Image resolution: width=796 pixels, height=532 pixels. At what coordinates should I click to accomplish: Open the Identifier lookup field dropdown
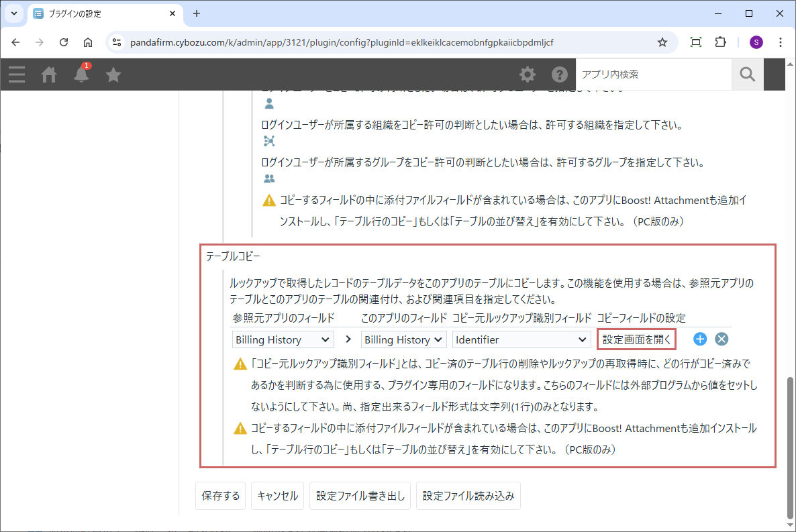521,339
